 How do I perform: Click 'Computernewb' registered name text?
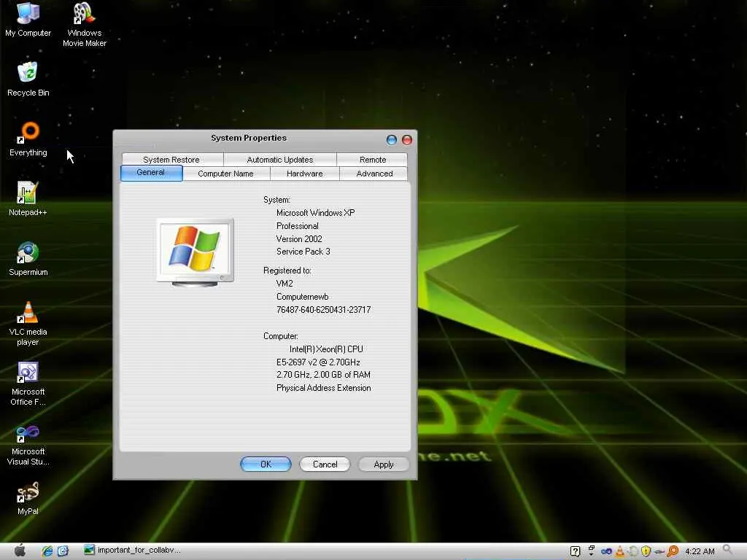(x=303, y=297)
